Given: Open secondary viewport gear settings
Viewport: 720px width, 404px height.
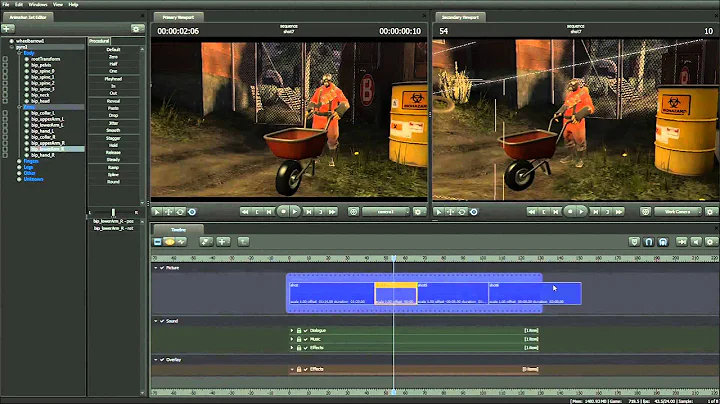Looking at the screenshot, I should [x=710, y=212].
